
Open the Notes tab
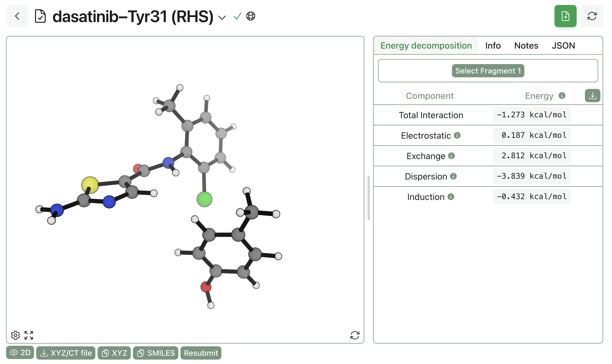(526, 46)
